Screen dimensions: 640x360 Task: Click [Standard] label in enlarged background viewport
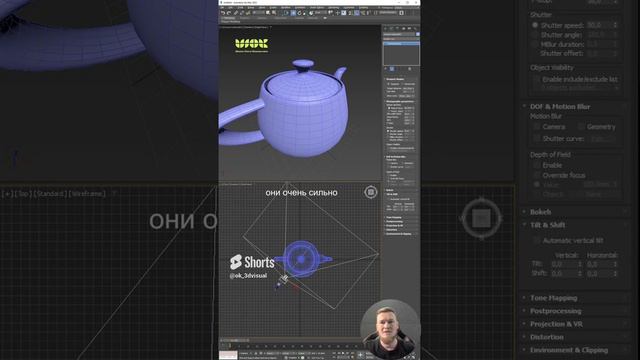point(51,193)
